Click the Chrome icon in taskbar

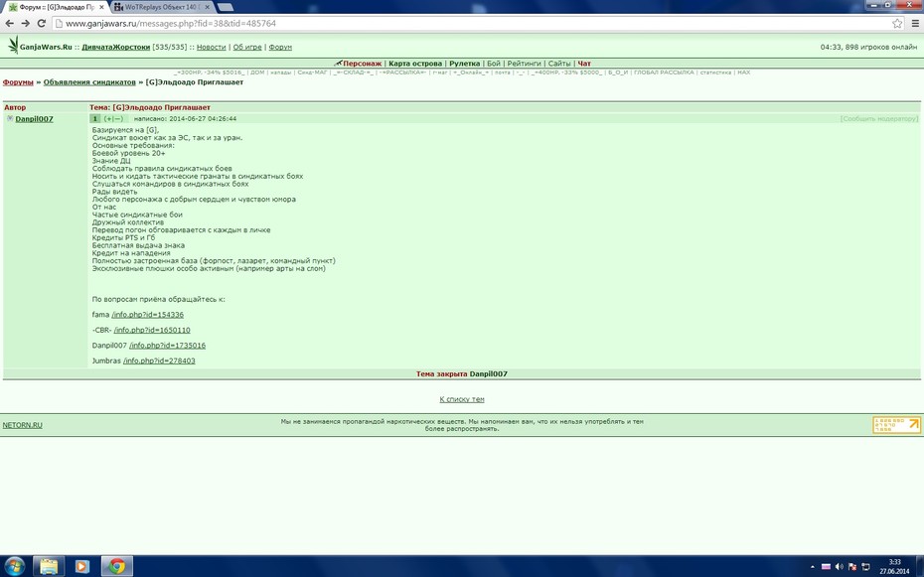(116, 566)
